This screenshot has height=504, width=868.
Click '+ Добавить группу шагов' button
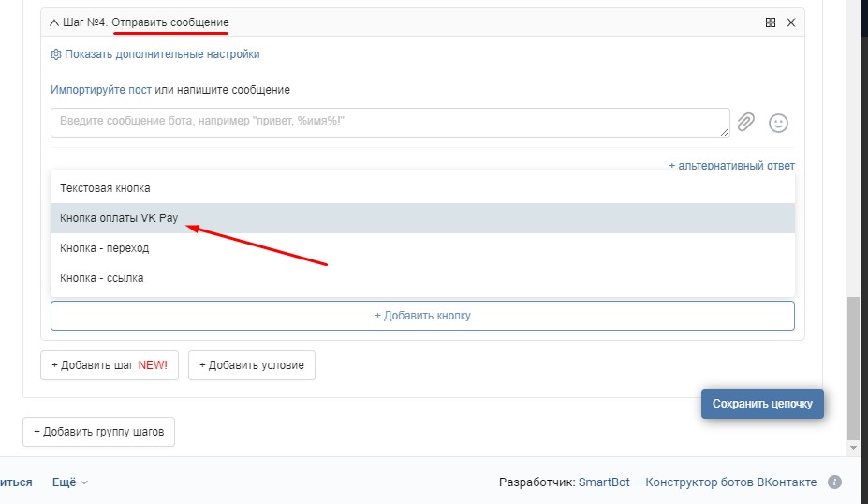coord(98,432)
